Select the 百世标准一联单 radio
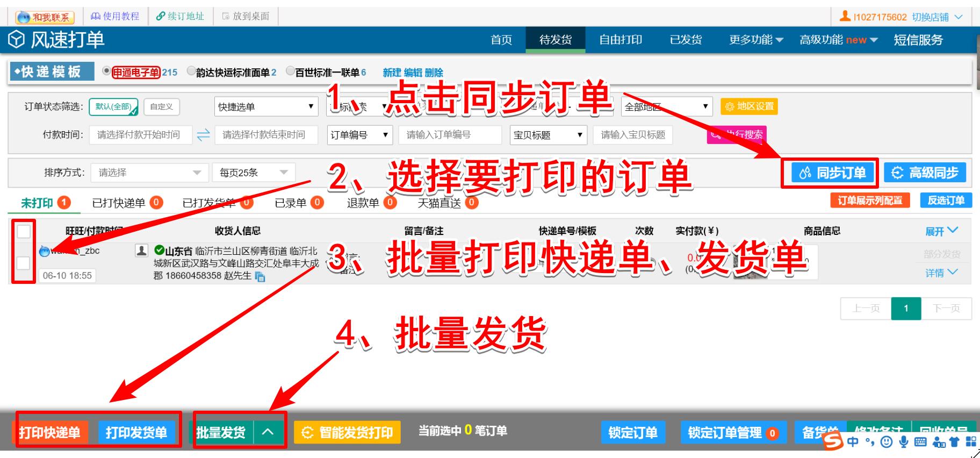 click(x=290, y=71)
